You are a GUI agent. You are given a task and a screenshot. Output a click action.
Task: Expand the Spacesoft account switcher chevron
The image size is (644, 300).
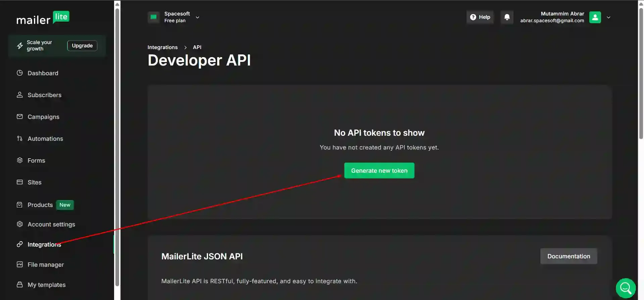click(197, 17)
